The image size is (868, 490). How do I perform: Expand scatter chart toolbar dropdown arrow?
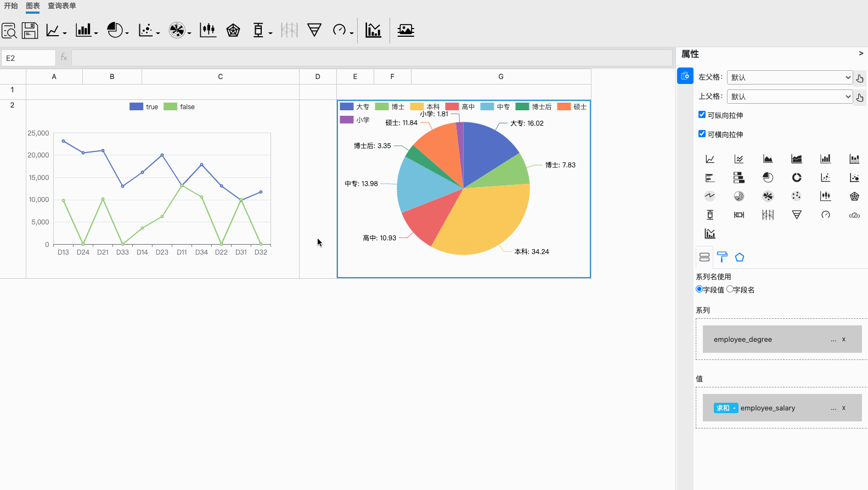coord(158,33)
